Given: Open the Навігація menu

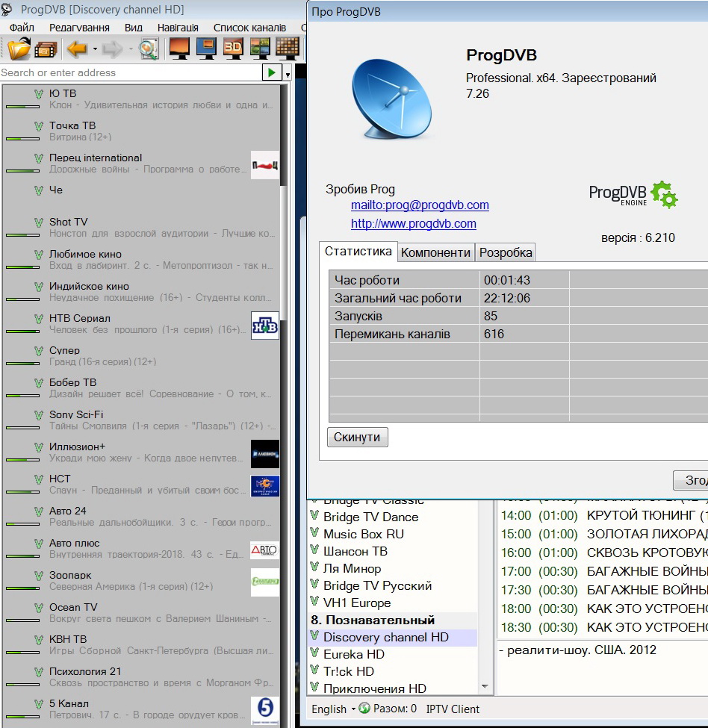Looking at the screenshot, I should coord(178,28).
